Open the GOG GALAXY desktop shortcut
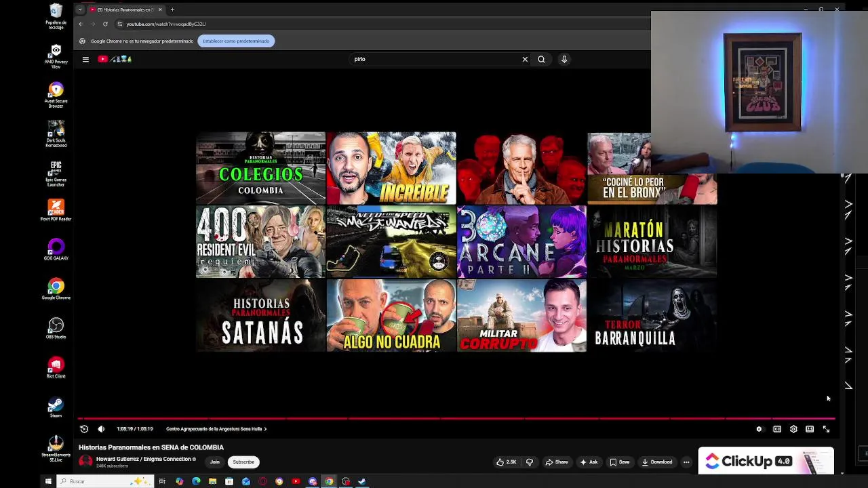 [56, 249]
